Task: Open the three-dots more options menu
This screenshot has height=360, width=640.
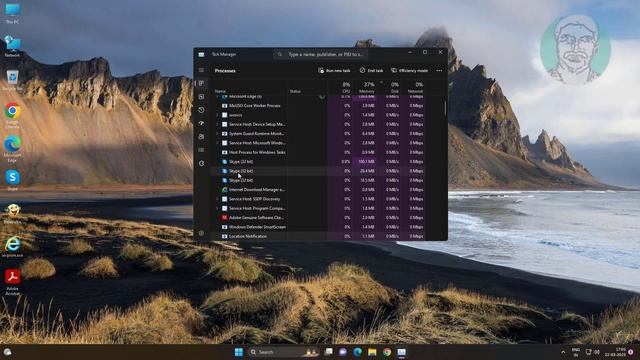Action: coord(439,71)
